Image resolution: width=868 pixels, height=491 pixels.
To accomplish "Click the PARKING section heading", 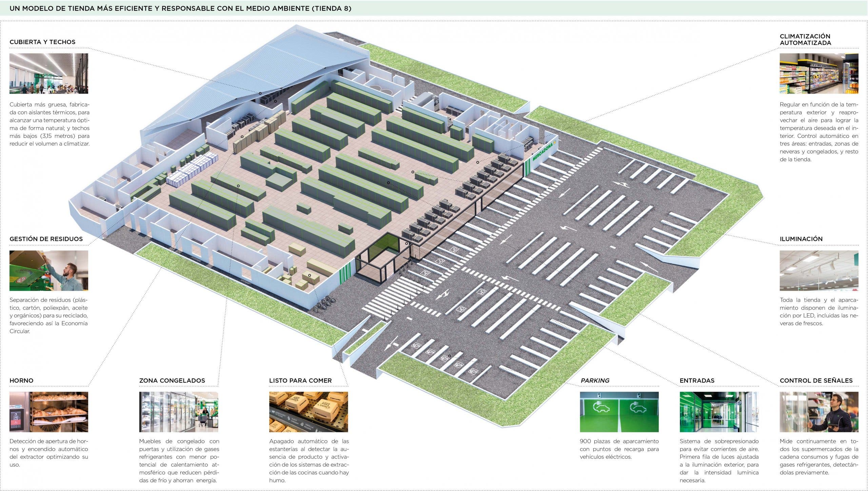I will pos(595,380).
